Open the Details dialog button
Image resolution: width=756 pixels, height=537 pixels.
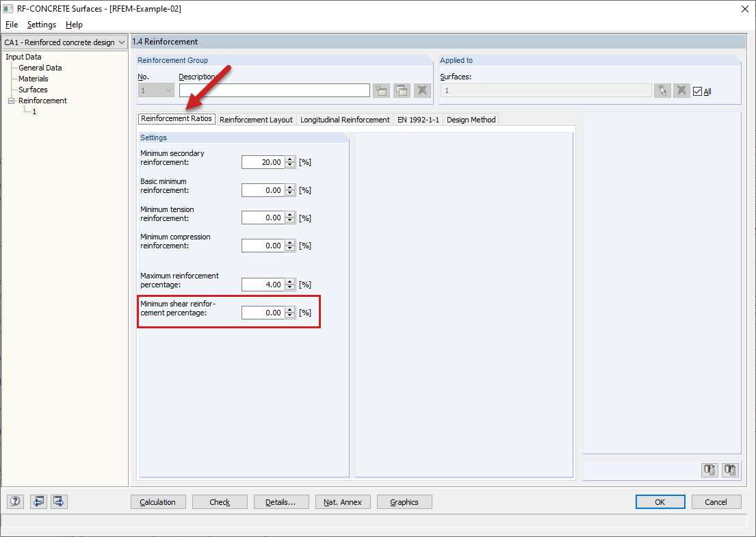[x=281, y=502]
